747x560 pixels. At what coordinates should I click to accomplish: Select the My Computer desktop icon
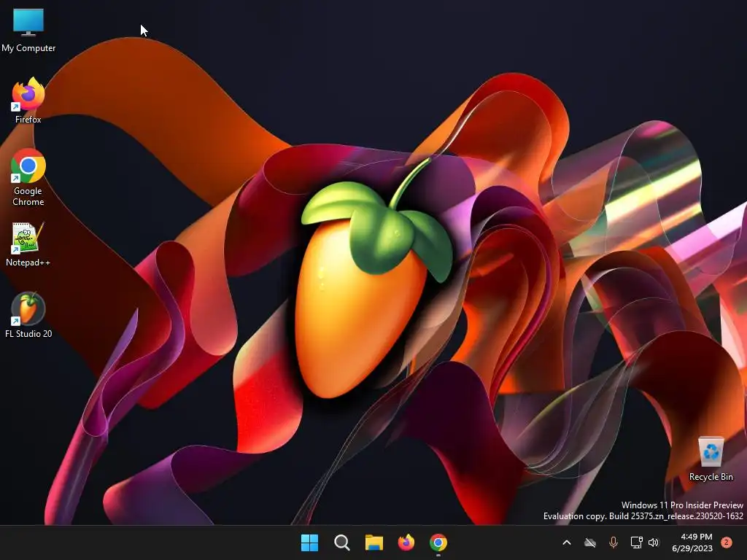[28, 30]
